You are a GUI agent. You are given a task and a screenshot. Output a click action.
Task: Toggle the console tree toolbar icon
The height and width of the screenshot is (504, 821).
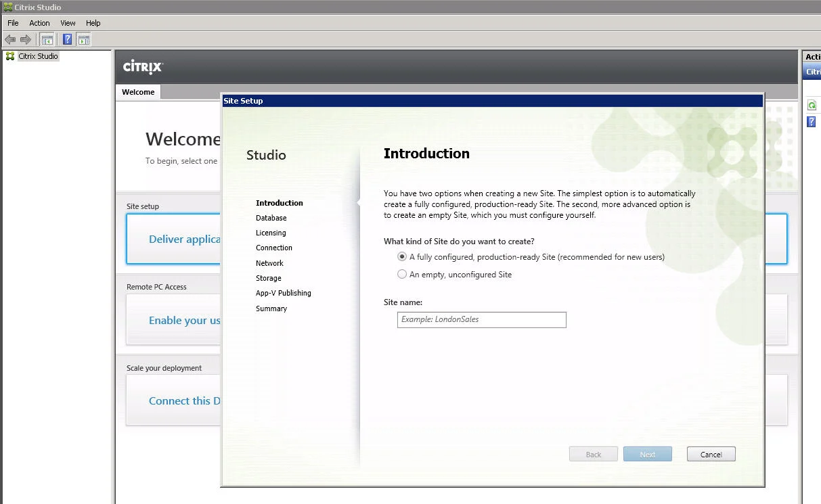(47, 39)
